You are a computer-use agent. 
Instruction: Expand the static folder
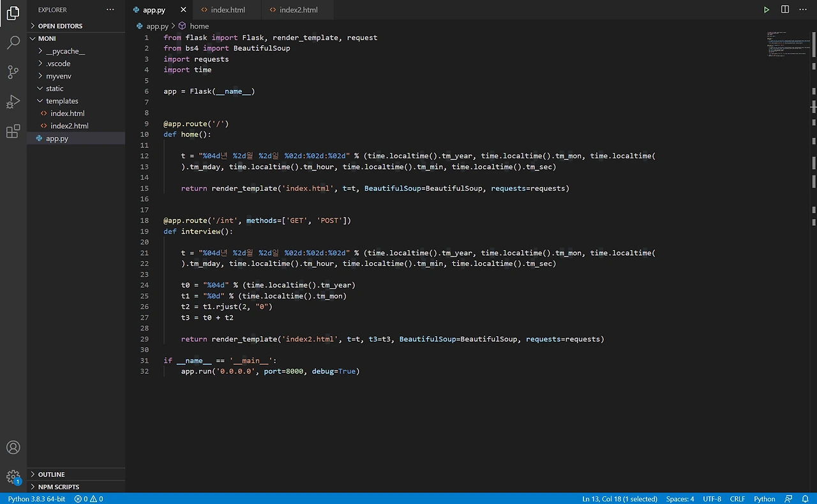(76, 89)
